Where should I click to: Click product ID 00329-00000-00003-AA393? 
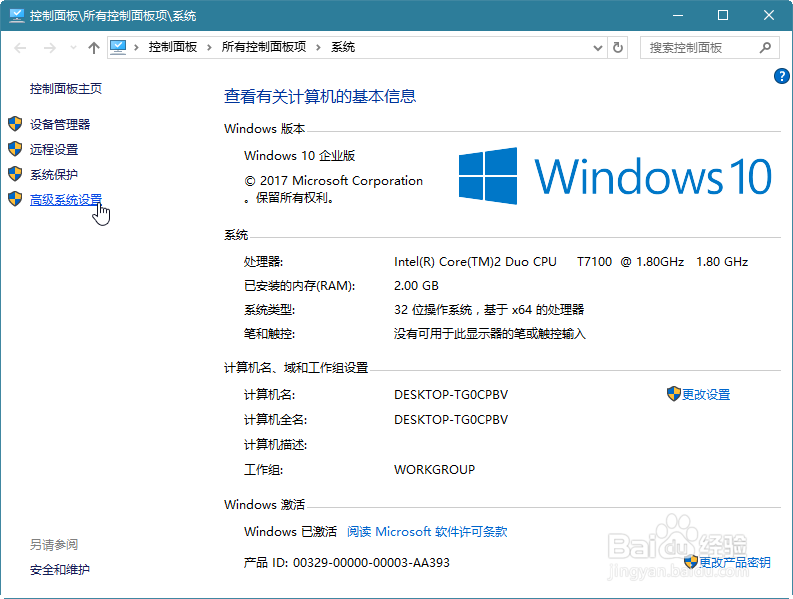[x=371, y=563]
